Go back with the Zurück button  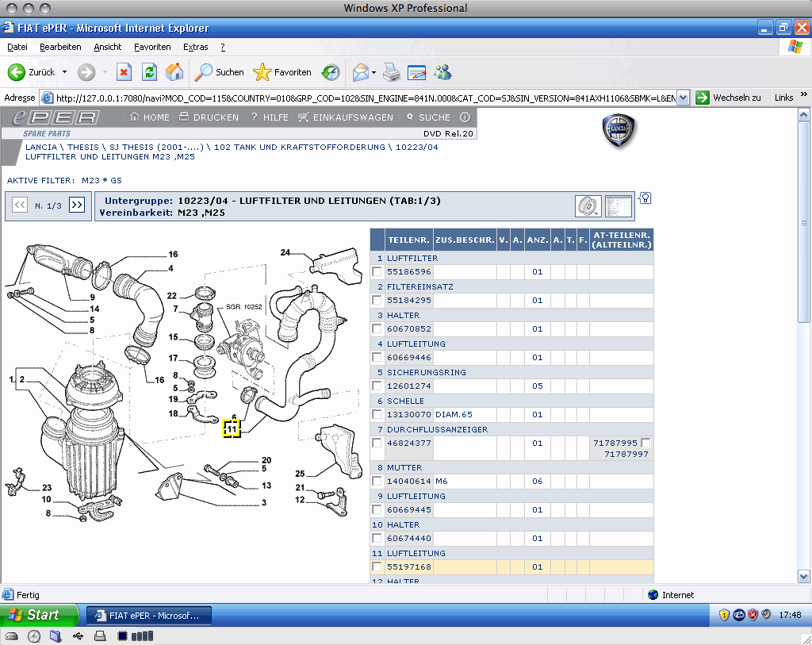pos(32,72)
